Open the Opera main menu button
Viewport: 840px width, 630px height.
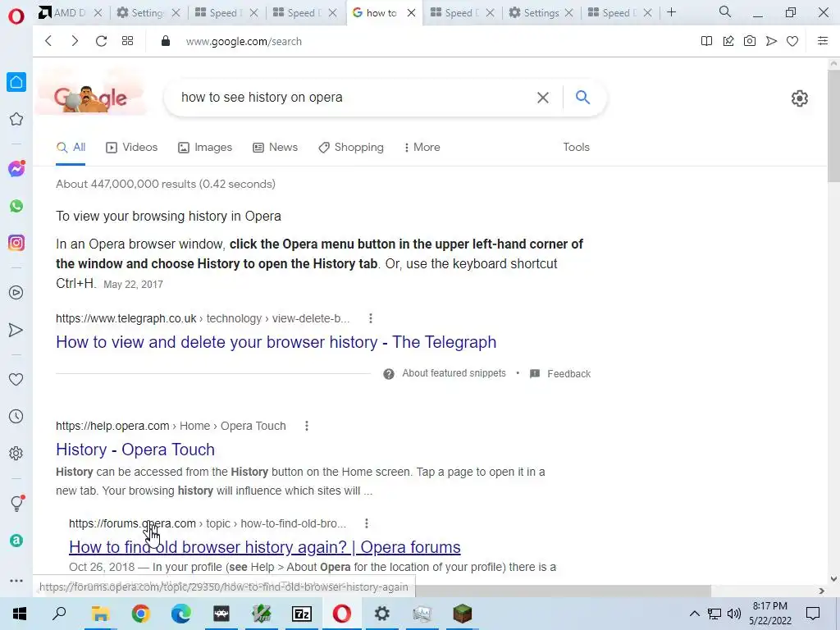(x=16, y=16)
